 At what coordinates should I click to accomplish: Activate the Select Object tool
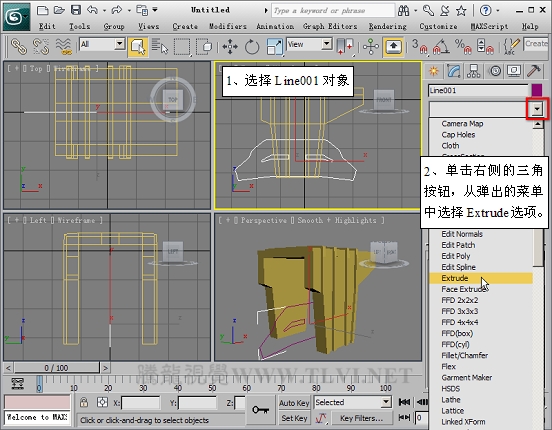[138, 46]
